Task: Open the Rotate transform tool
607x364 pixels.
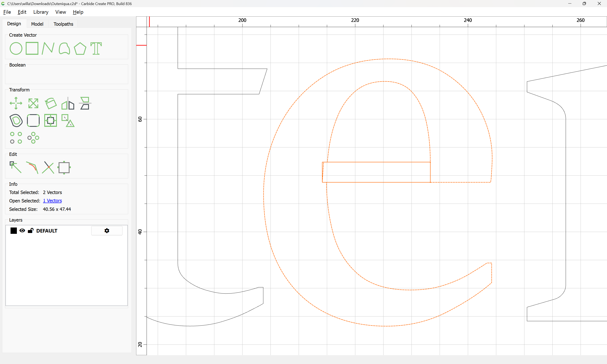Action: coord(51,103)
